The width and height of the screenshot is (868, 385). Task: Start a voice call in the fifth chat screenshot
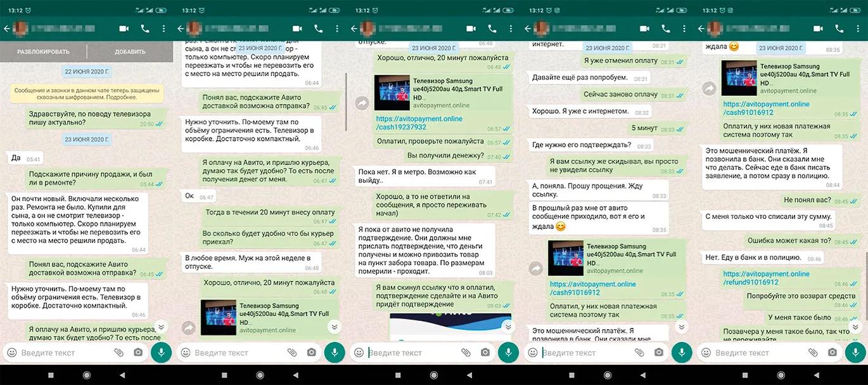839,29
